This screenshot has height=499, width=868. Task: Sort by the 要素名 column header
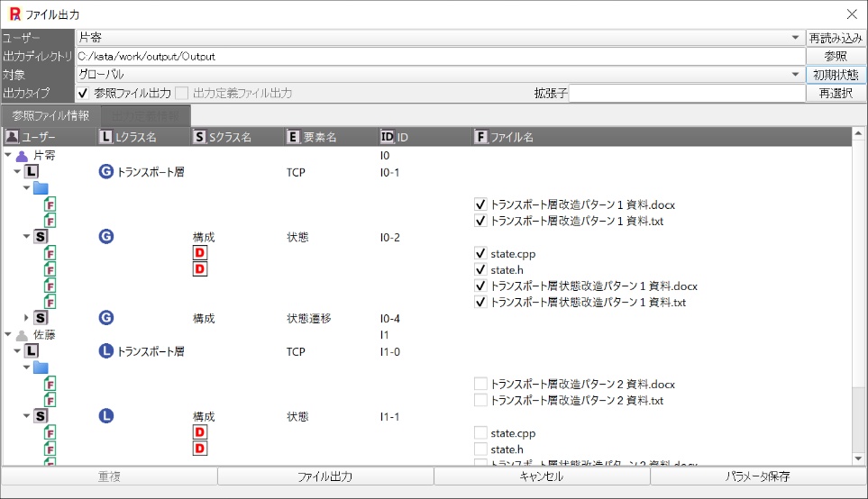(331, 137)
